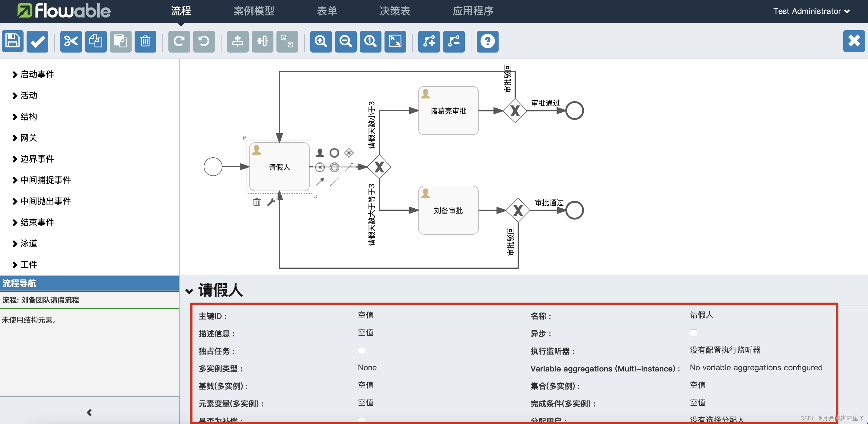Delete the selected element with the toolbar trash icon
This screenshot has width=868, height=424.
click(x=145, y=41)
